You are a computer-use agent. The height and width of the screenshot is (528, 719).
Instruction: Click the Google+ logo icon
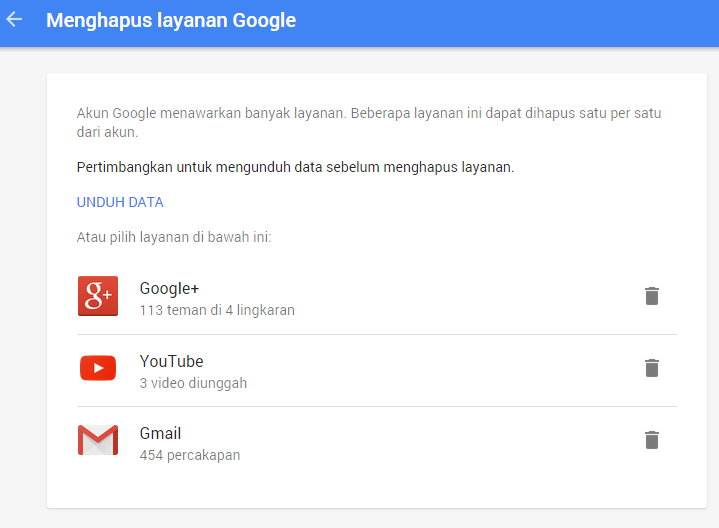point(98,296)
